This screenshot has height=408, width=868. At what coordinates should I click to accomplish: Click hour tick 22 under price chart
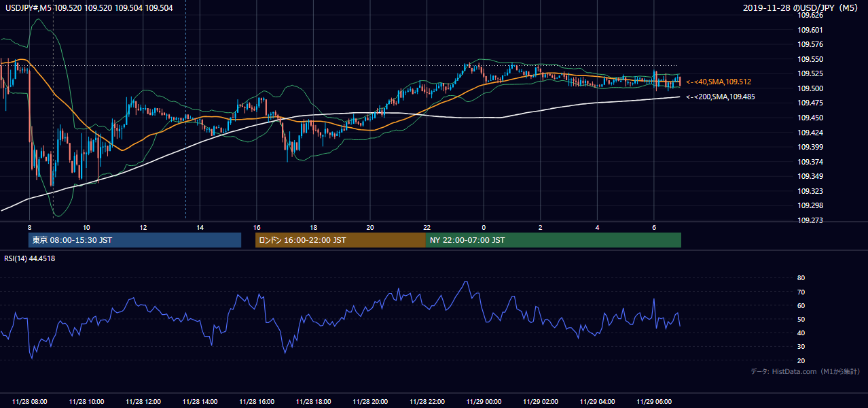pos(427,227)
